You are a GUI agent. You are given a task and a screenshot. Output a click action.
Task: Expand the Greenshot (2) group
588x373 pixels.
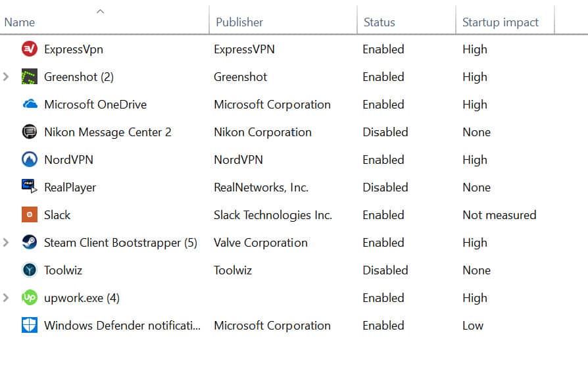6,77
